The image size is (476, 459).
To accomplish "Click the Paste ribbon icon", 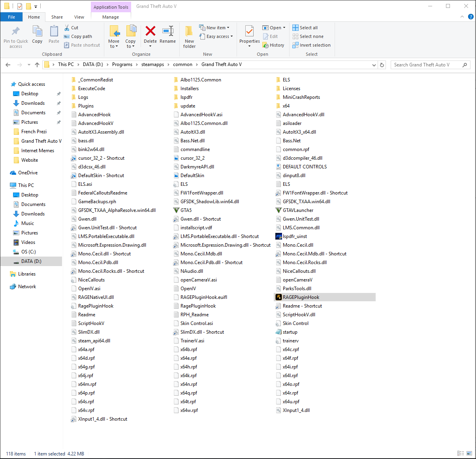I will point(54,31).
